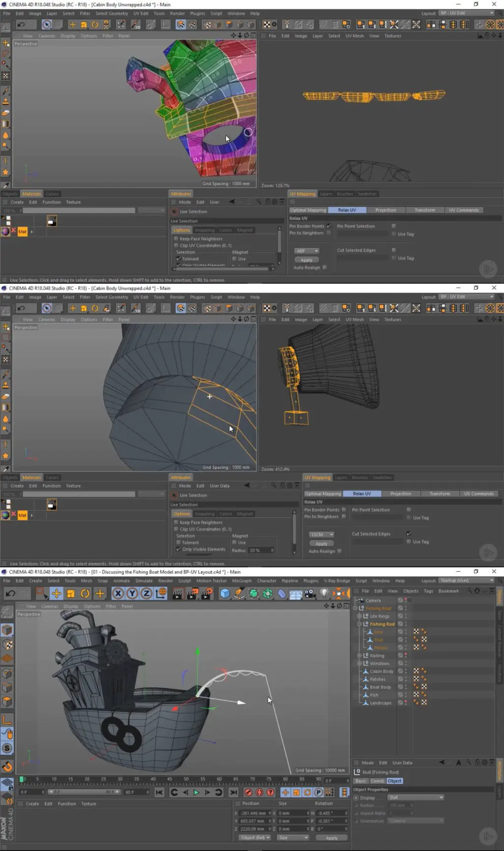504x851 pixels.
Task: Collapse the Fishing Rod null group
Action: (x=359, y=624)
